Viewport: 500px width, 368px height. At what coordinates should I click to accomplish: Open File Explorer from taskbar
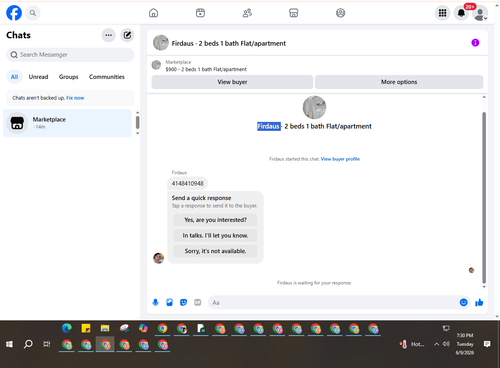105,328
